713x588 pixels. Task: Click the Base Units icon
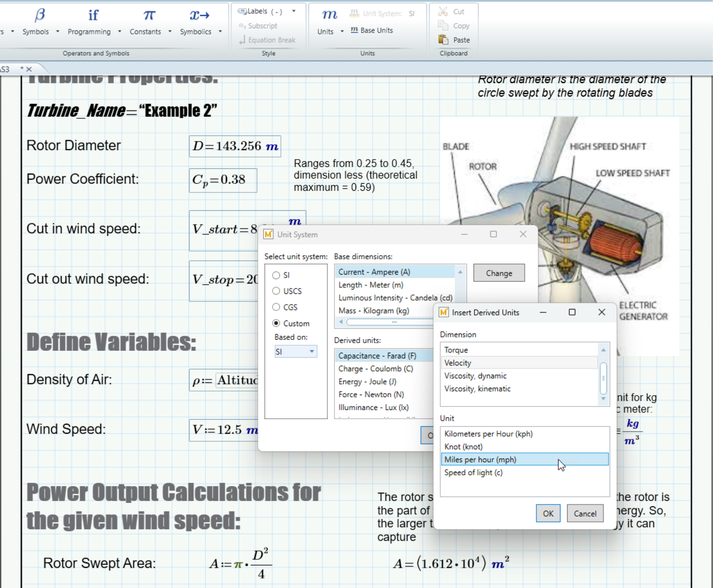[x=354, y=30]
